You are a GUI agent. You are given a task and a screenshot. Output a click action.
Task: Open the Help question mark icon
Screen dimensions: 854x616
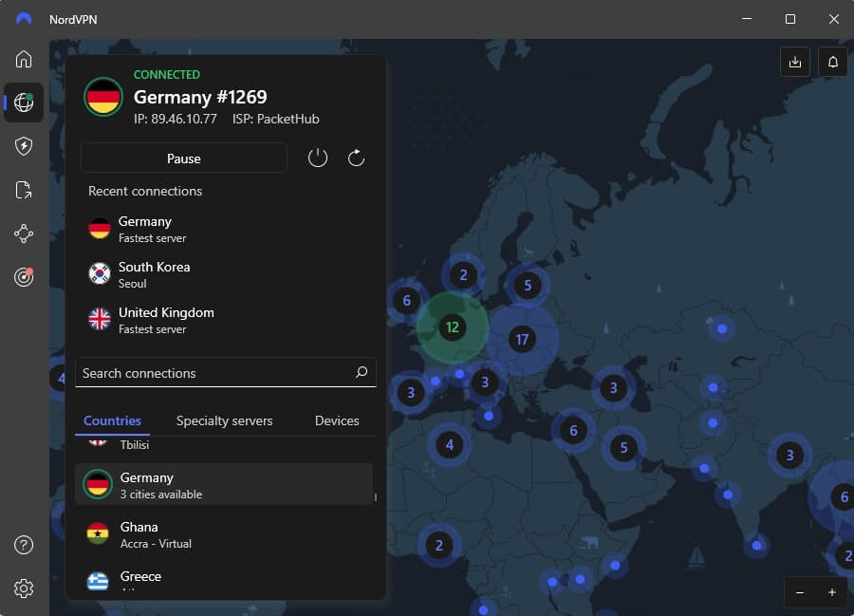coord(24,545)
